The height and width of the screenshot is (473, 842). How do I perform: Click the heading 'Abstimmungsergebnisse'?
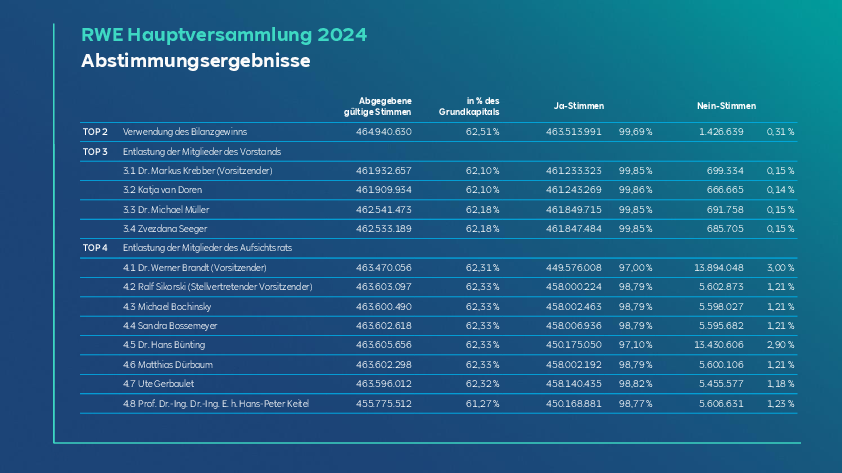point(195,61)
